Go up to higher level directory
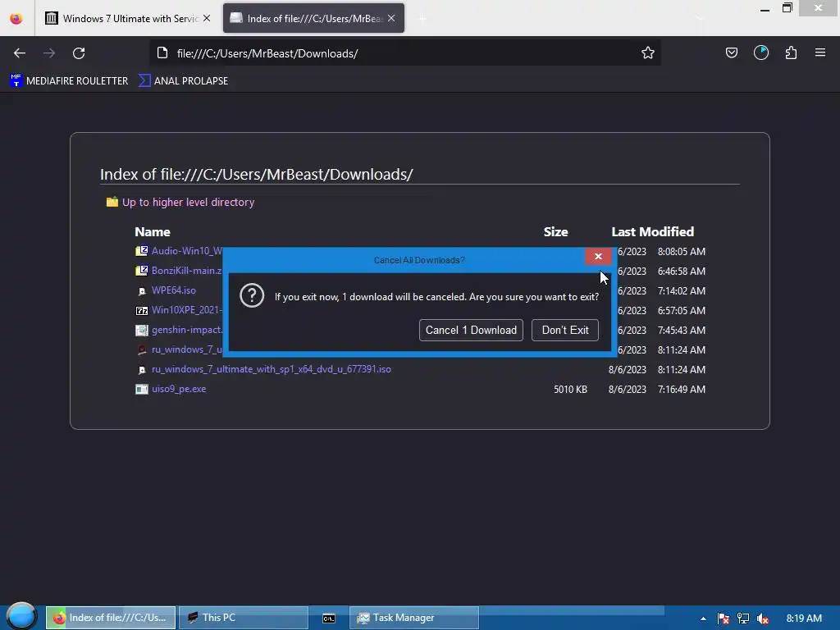Screen dimensions: 840x630 point(188,202)
